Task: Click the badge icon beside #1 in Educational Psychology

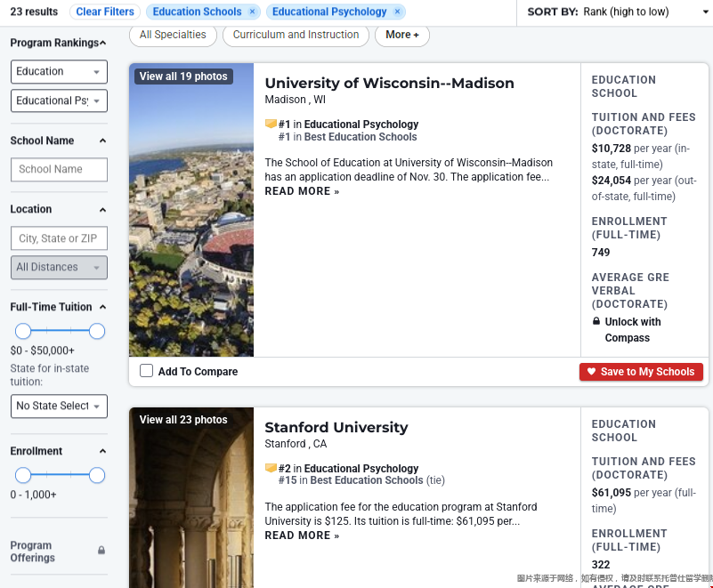Action: (x=271, y=124)
